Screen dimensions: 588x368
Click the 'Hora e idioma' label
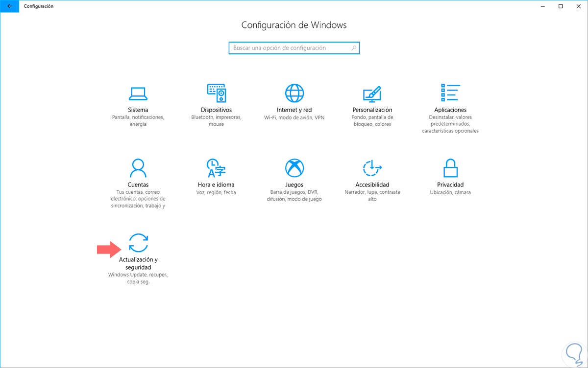(x=216, y=185)
